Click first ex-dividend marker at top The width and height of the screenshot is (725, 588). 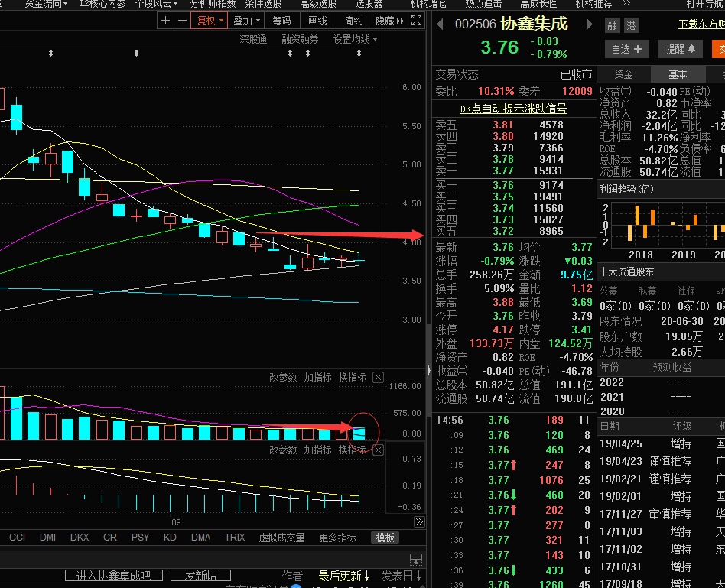pyautogui.click(x=51, y=54)
